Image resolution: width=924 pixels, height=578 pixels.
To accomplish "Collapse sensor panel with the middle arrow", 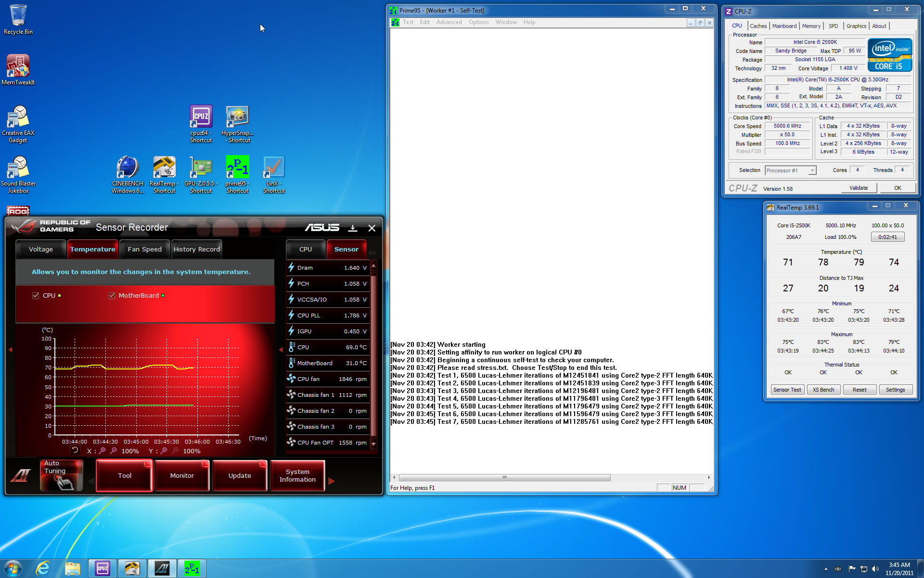I will (281, 350).
